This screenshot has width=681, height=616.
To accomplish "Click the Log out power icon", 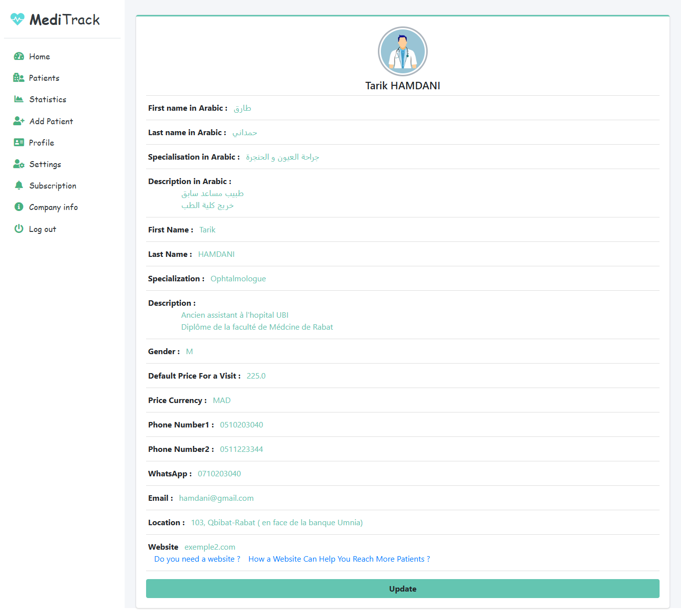I will click(19, 229).
